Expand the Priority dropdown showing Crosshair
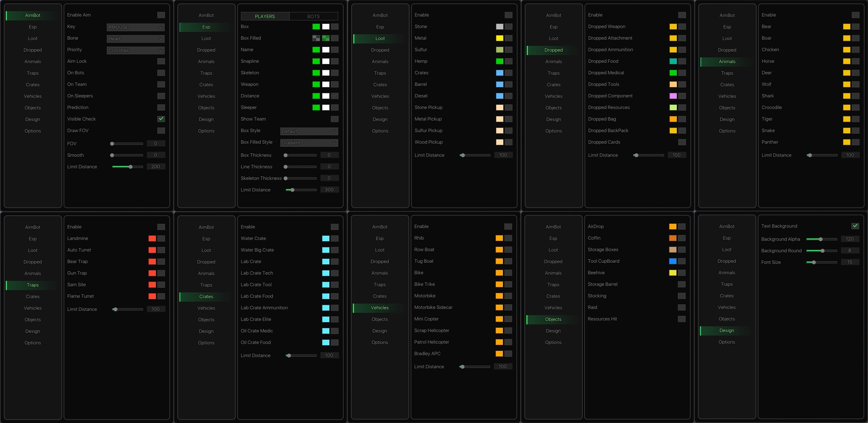 coord(136,50)
